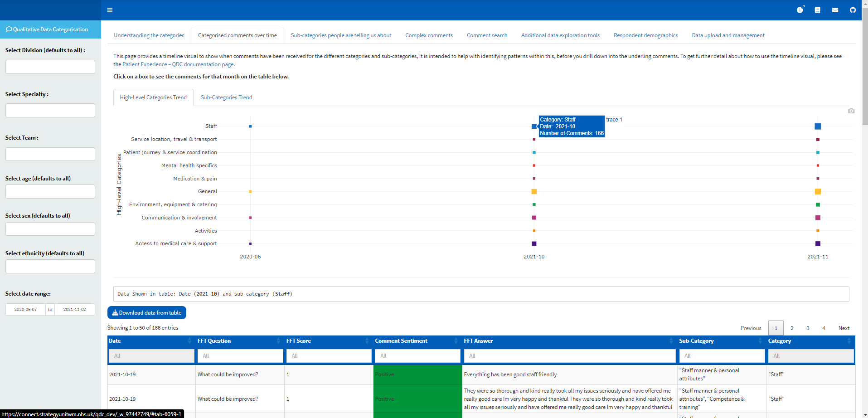Viewport: 868px width, 418px height.
Task: Download the chart using the camera icon
Action: click(x=851, y=111)
